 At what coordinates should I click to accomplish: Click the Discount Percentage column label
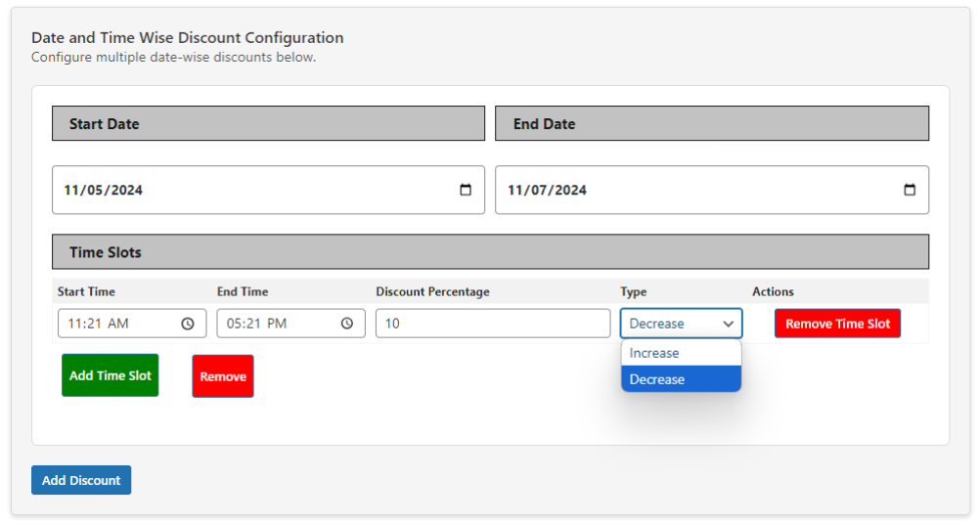(432, 291)
